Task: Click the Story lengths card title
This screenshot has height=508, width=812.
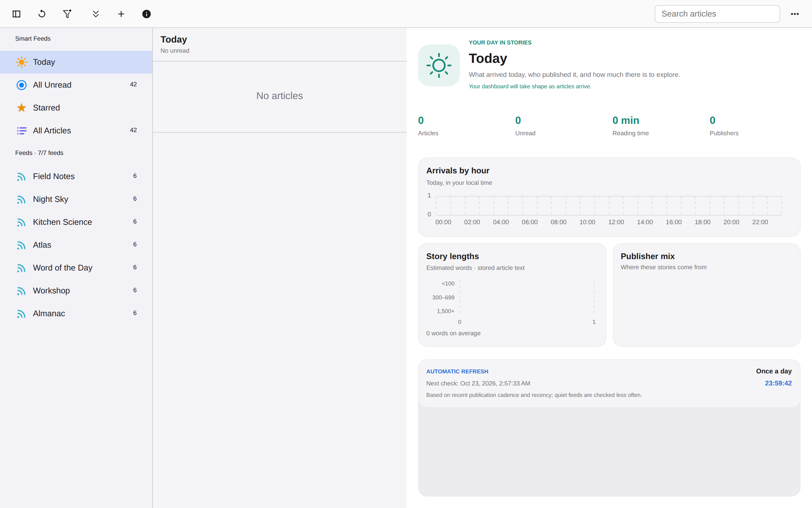Action: coord(452,256)
